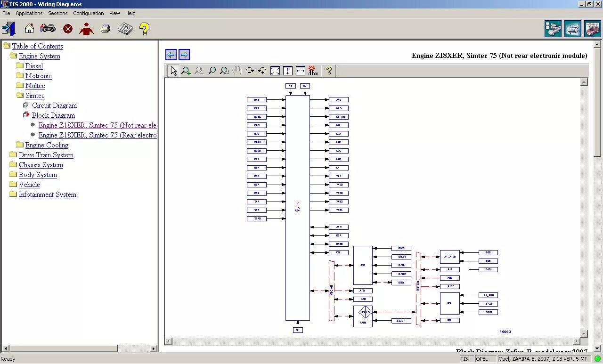Image resolution: width=603 pixels, height=364 pixels.
Task: Click the Ready status bar text
Action: (x=8, y=359)
